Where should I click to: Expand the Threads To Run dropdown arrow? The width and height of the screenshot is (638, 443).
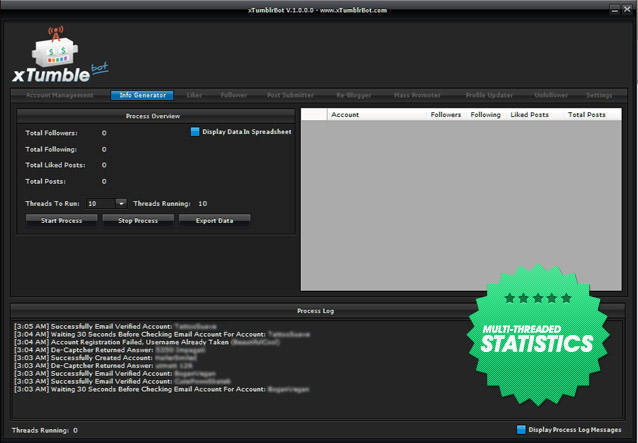coord(121,203)
